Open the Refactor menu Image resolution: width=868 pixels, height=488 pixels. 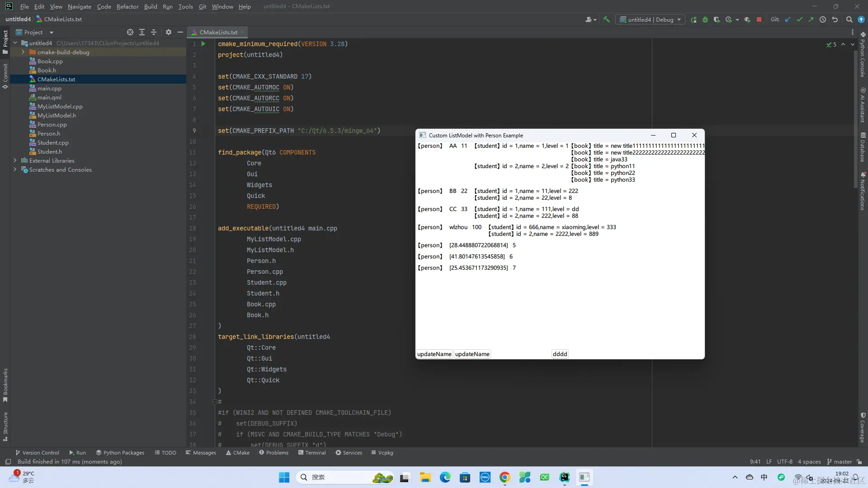pos(127,6)
